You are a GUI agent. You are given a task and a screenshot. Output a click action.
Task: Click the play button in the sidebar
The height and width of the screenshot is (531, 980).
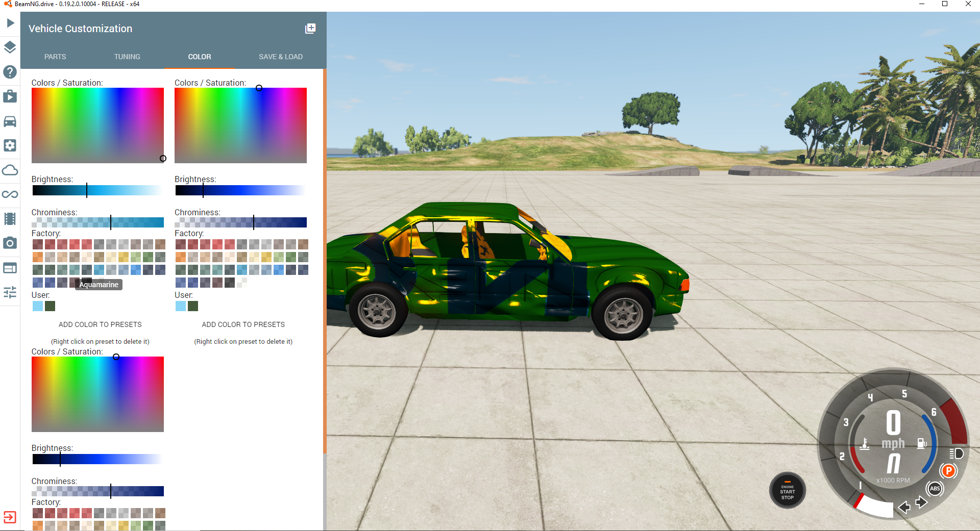pos(10,23)
